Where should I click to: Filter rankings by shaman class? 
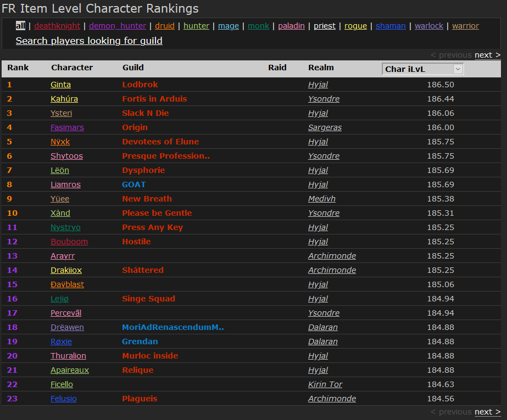click(391, 26)
